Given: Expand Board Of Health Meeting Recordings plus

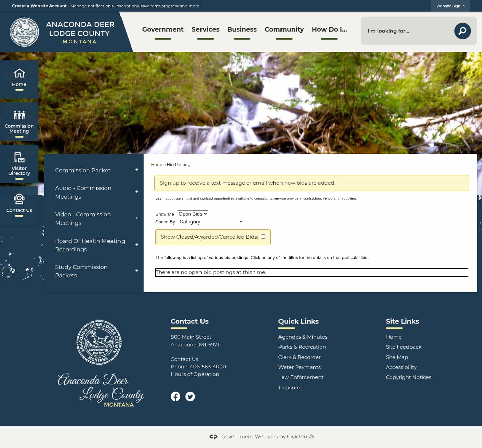Looking at the screenshot, I should click(137, 245).
